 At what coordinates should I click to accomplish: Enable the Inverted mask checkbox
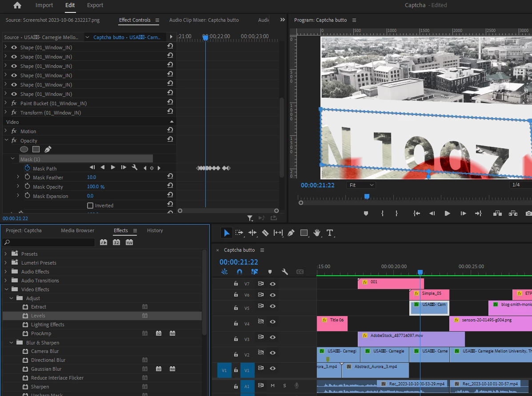(90, 206)
